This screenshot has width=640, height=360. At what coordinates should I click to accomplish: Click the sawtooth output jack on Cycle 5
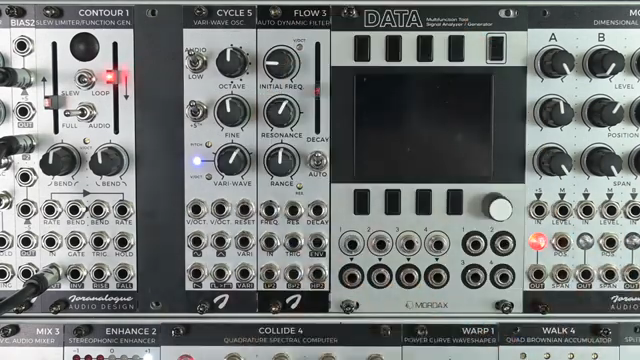(197, 273)
